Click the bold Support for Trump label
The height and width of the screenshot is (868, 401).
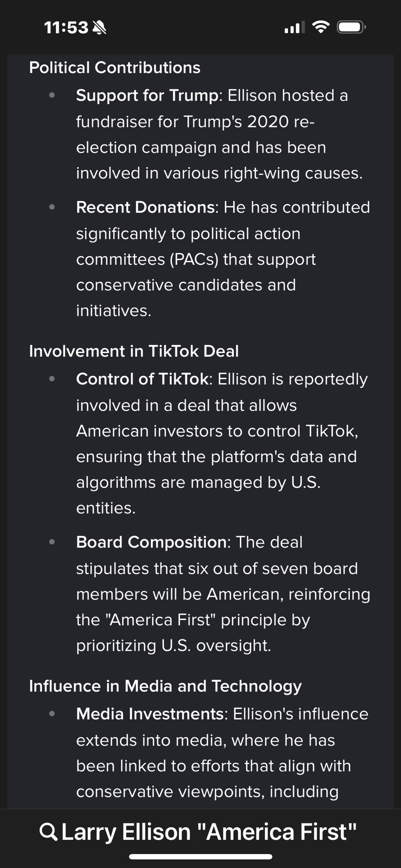(147, 95)
